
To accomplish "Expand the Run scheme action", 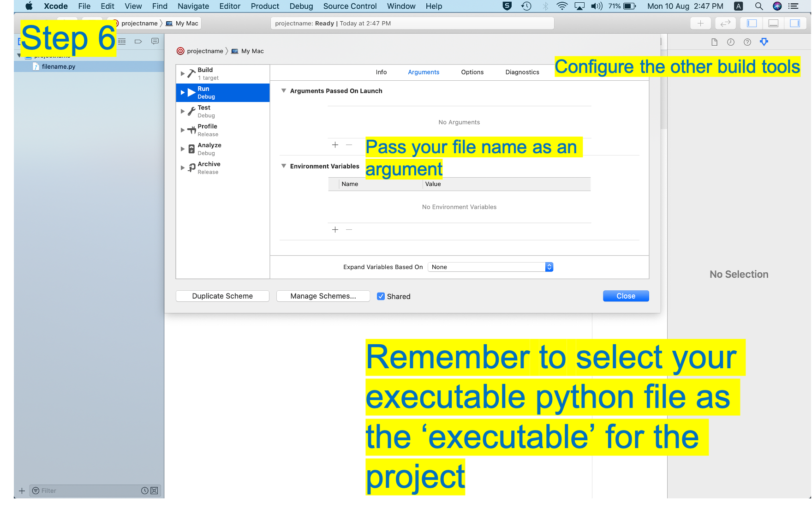I will tap(183, 93).
